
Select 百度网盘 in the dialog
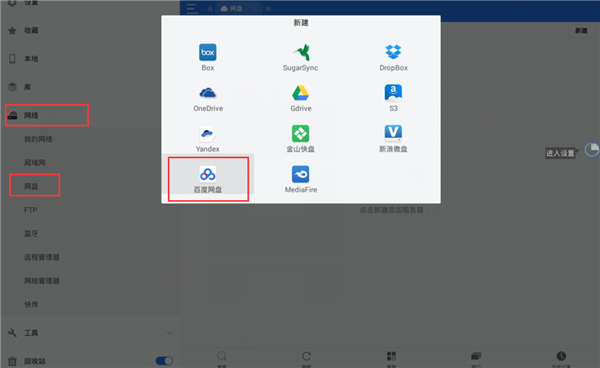pos(208,179)
